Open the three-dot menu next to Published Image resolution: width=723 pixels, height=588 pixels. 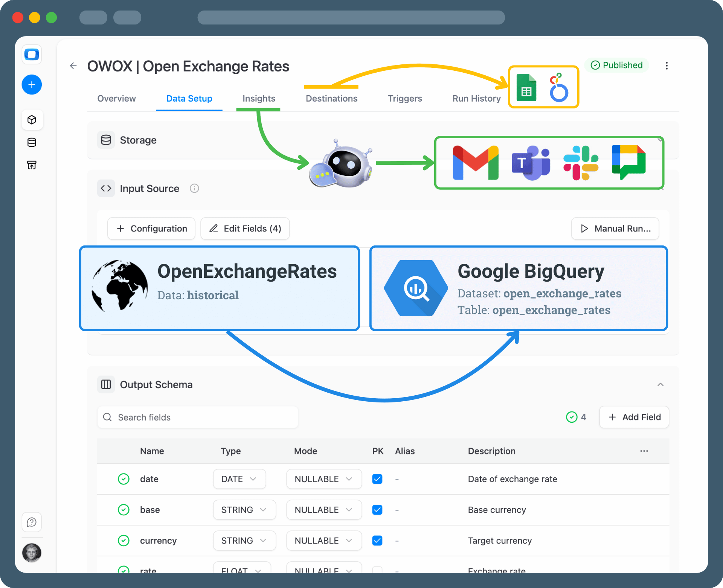pos(667,66)
